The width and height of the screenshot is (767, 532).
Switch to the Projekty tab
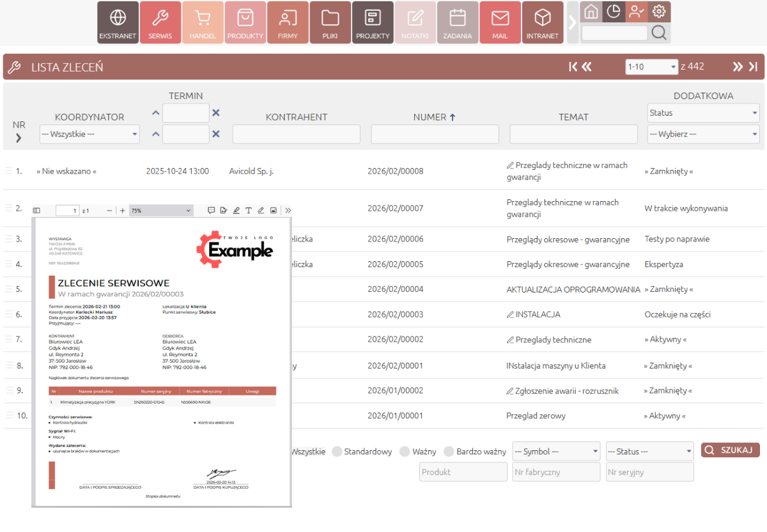(373, 22)
